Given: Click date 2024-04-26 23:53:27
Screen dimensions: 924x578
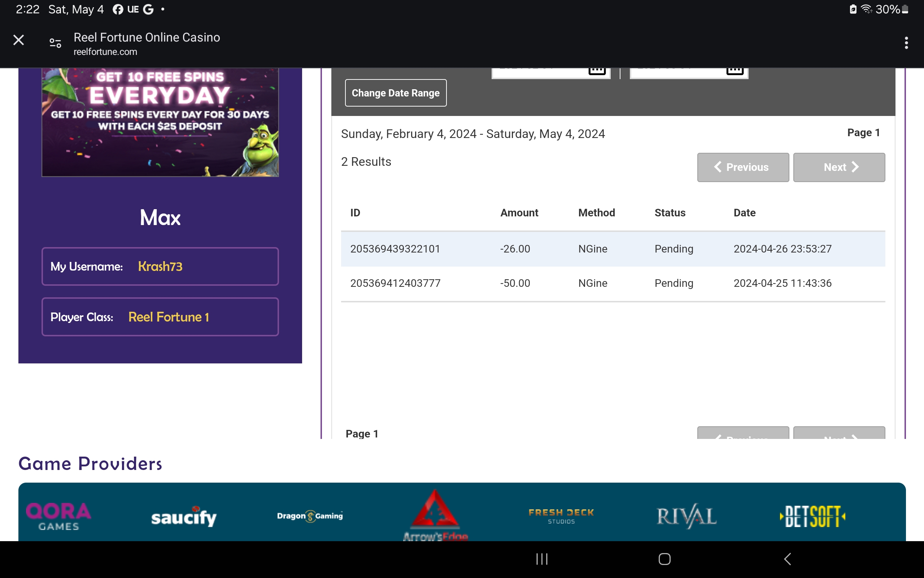Looking at the screenshot, I should pos(783,249).
